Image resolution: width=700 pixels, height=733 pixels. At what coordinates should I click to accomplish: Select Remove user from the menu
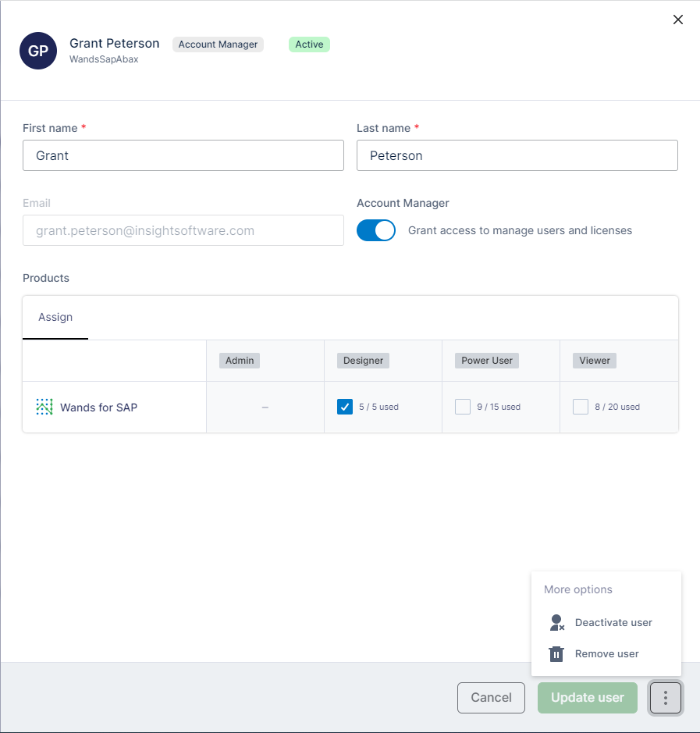(x=607, y=653)
